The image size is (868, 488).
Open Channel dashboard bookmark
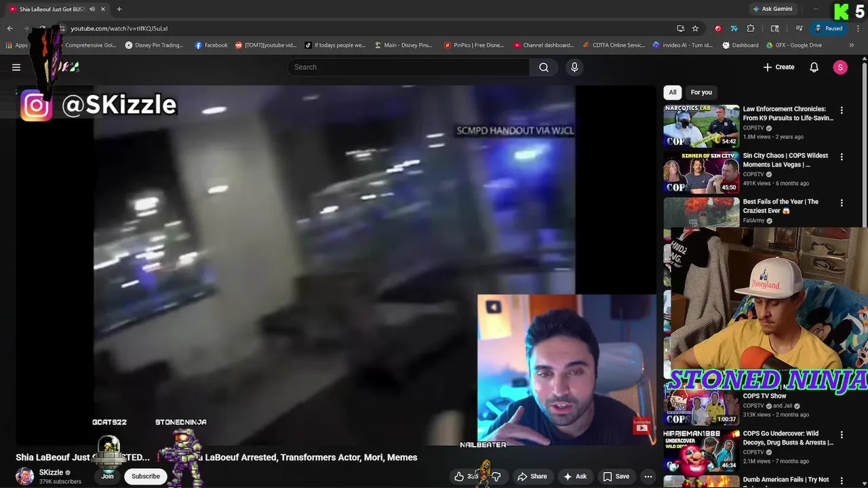pyautogui.click(x=543, y=45)
